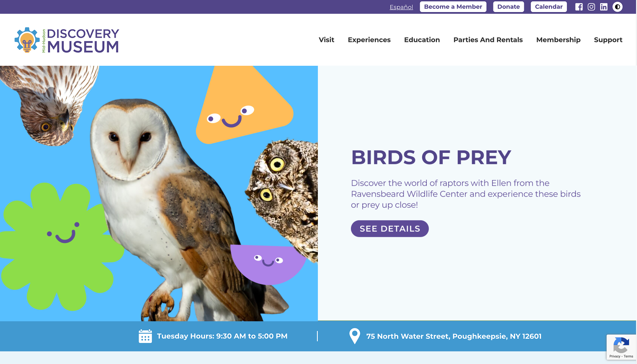The image size is (637, 364).
Task: Expand the Parties And Rentals menu
Action: 488,40
